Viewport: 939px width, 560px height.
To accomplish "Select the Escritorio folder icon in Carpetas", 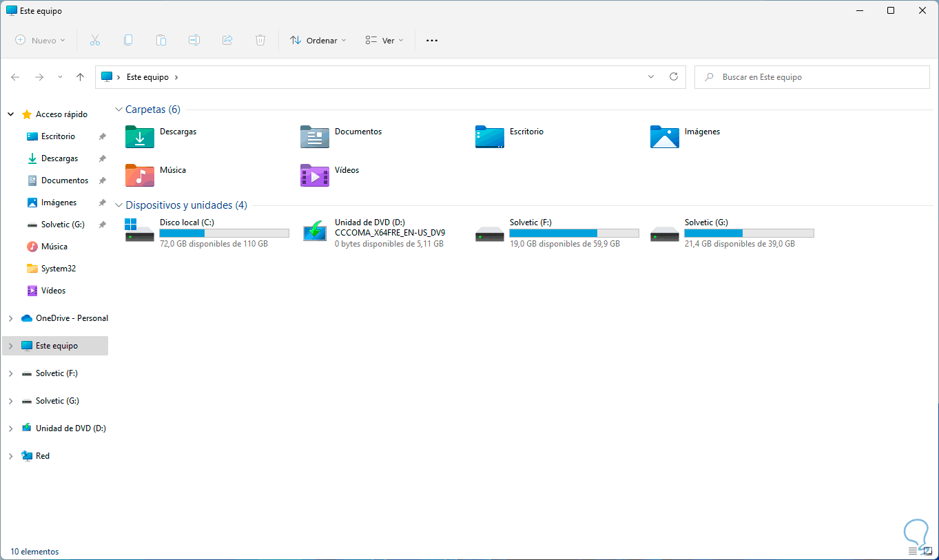I will pos(490,136).
